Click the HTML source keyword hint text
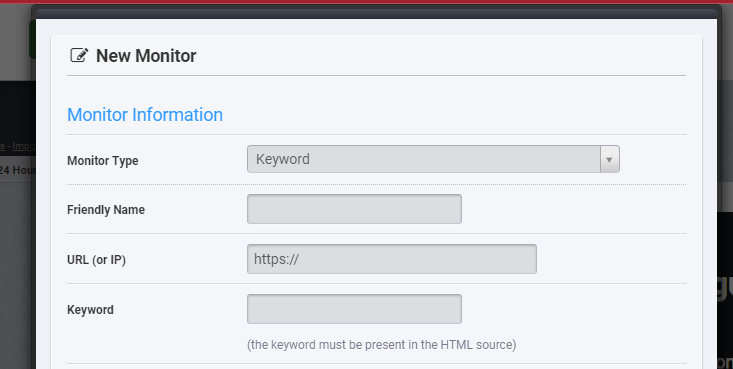 click(381, 345)
